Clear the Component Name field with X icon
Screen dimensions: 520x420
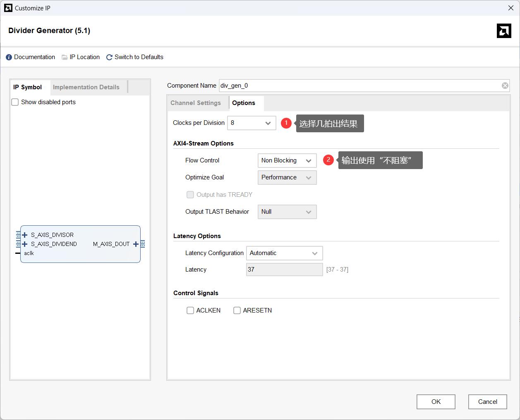505,86
